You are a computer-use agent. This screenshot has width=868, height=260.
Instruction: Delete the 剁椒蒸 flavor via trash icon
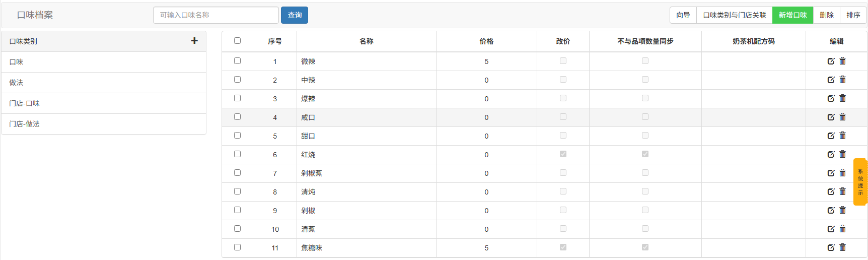point(842,173)
